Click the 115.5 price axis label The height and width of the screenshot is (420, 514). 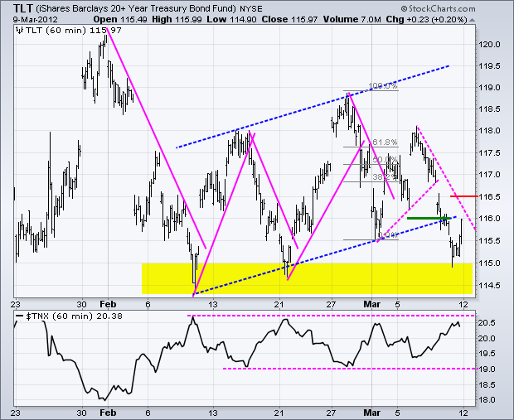coord(489,241)
